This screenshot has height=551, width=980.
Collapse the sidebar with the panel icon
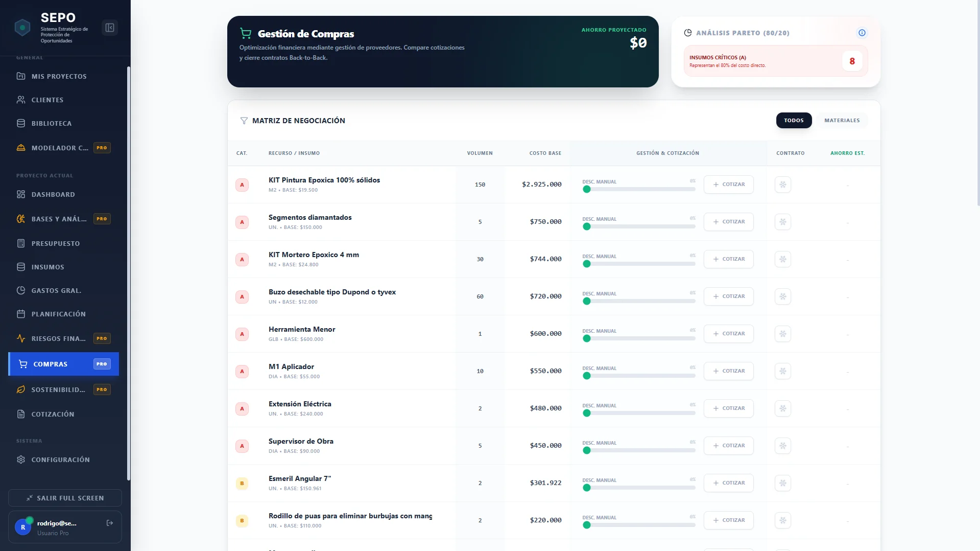point(110,28)
